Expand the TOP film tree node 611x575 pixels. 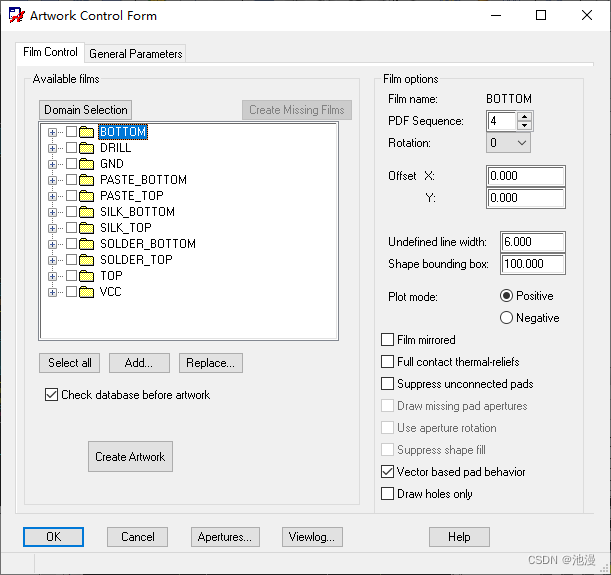point(53,276)
